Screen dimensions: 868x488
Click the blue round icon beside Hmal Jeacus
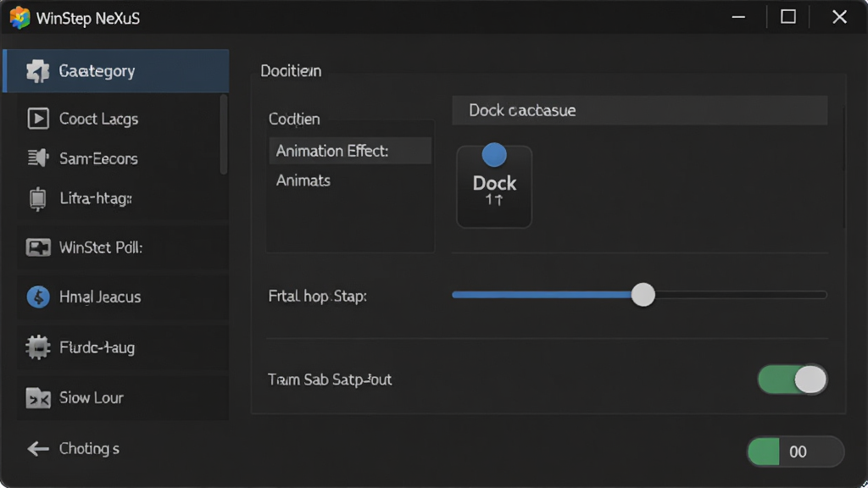click(x=37, y=297)
